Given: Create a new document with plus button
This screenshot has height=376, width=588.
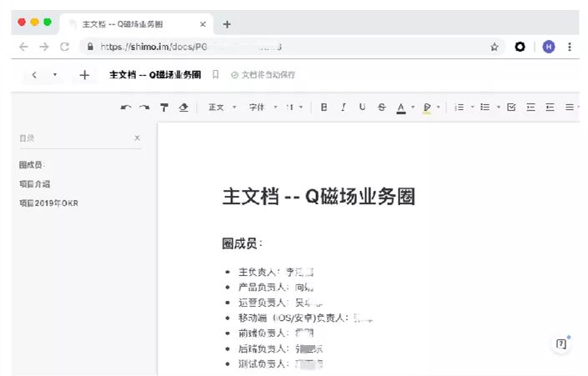Looking at the screenshot, I should (84, 75).
